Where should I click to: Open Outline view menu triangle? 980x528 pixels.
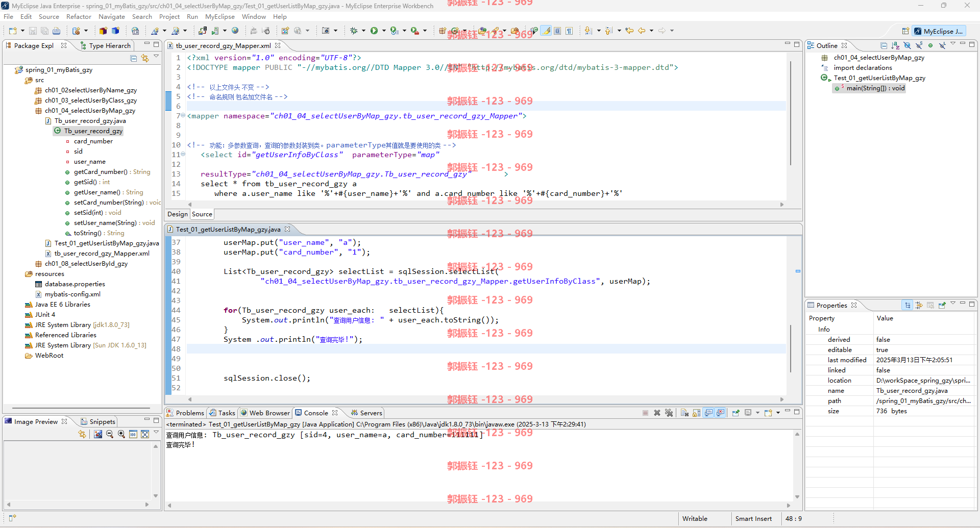coord(952,44)
